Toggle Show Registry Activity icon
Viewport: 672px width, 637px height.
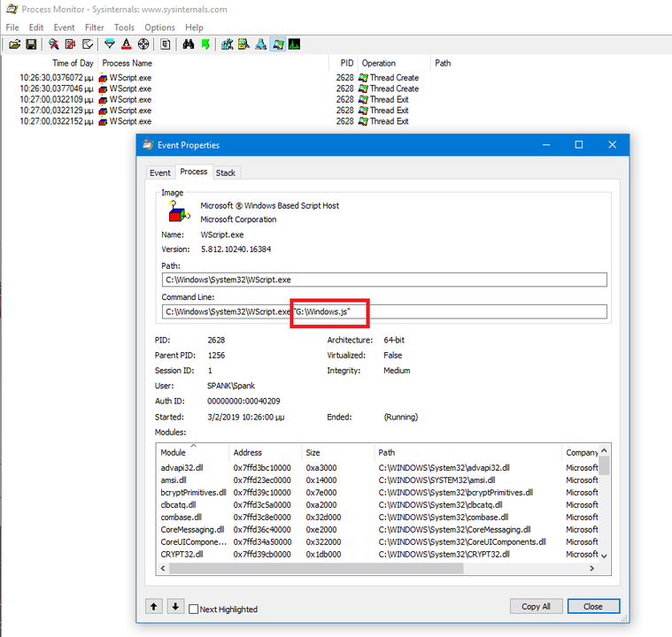tap(228, 44)
